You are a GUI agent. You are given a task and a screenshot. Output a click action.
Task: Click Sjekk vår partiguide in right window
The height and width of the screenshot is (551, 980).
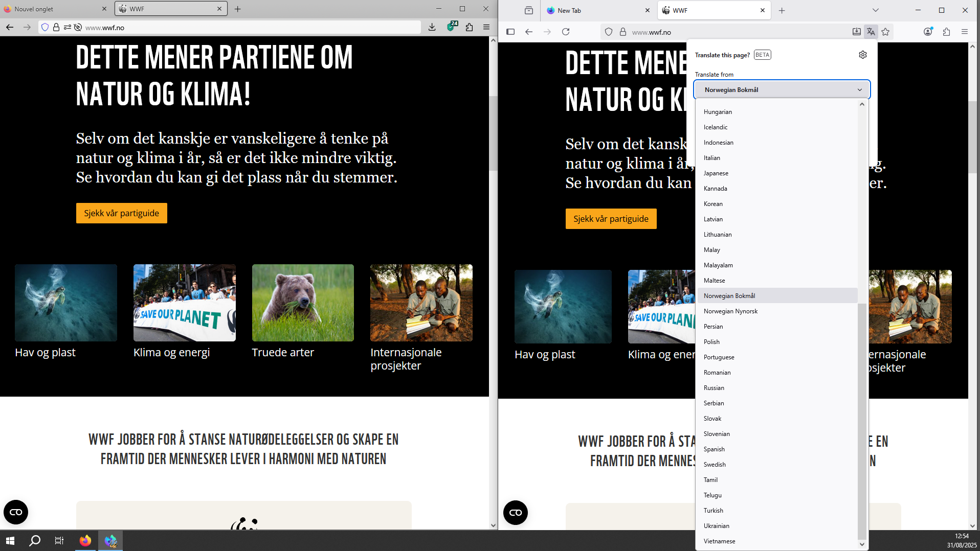tap(611, 219)
